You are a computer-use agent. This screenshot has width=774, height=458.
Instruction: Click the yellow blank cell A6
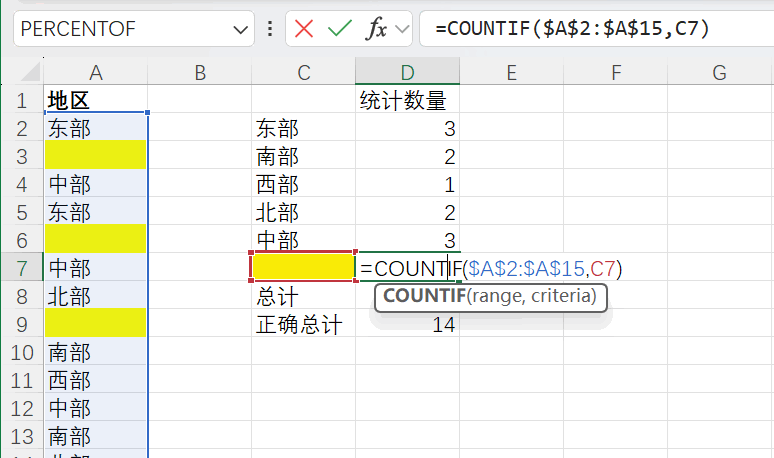[96, 239]
